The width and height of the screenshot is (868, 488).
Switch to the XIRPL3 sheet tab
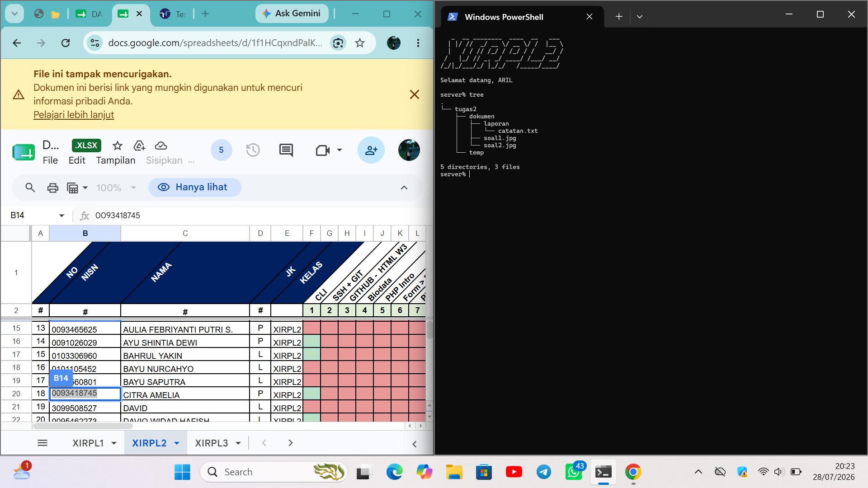[x=212, y=443]
